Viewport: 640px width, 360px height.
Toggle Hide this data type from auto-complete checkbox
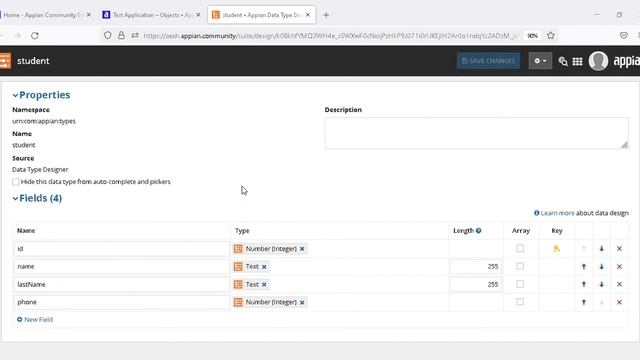tap(16, 182)
